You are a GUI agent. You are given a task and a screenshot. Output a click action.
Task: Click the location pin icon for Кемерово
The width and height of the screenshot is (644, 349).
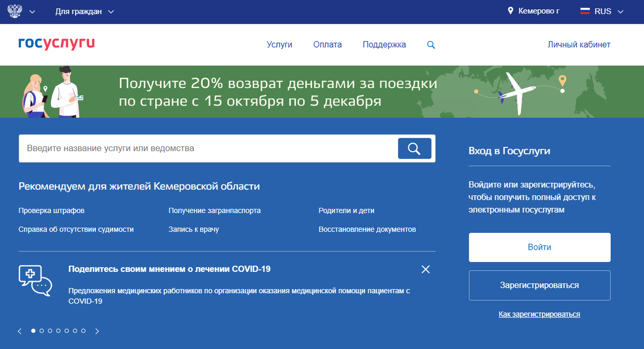click(x=510, y=11)
